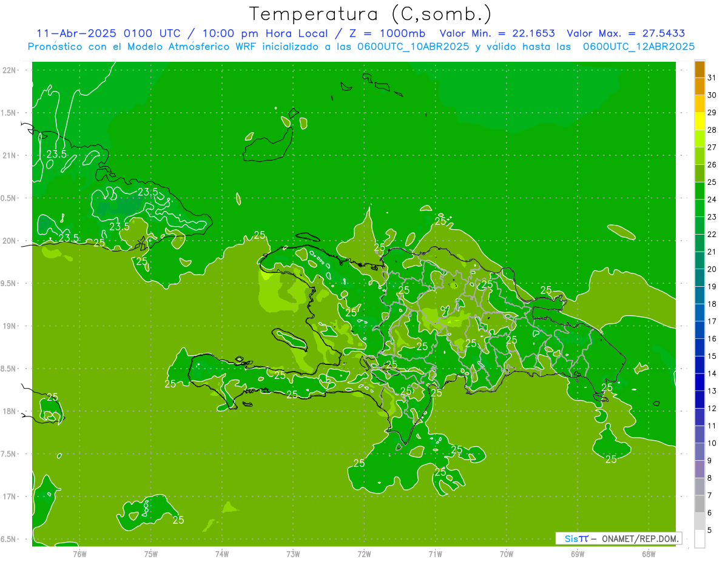Image resolution: width=728 pixels, height=562 pixels.
Task: Click the 72W longitude label
Action: [x=364, y=554]
